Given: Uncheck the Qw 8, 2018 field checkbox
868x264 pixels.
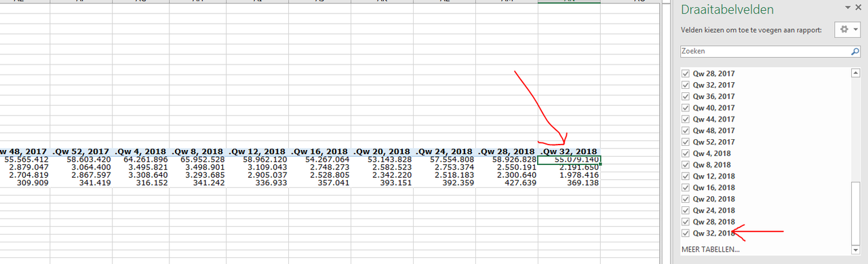Looking at the screenshot, I should click(x=686, y=165).
